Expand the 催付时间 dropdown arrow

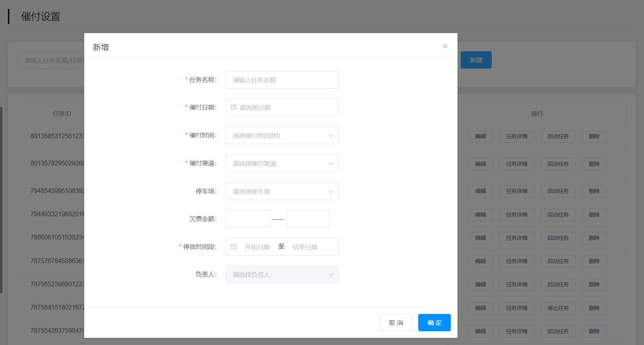tap(330, 135)
